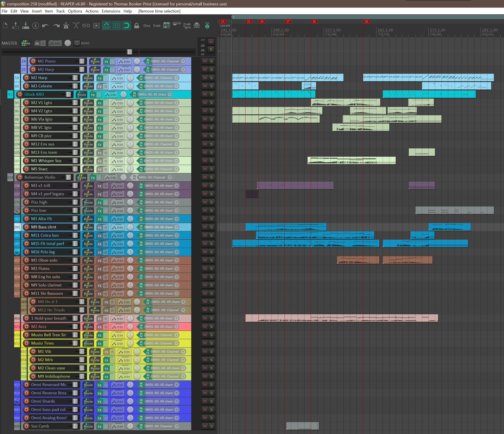The width and height of the screenshot is (504, 434).
Task: Click the padlock locking icon
Action: [137, 26]
